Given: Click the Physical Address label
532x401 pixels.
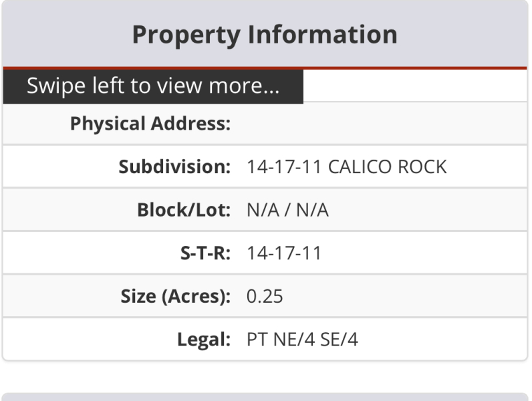Looking at the screenshot, I should pyautogui.click(x=150, y=124).
